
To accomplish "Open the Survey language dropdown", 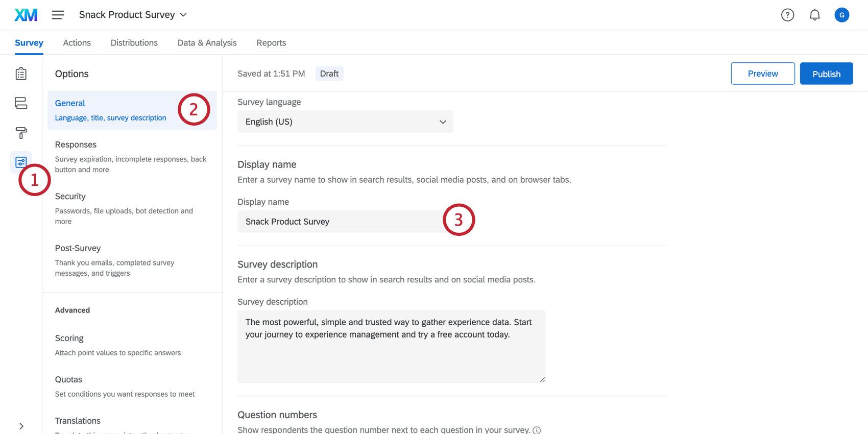I will 345,122.
